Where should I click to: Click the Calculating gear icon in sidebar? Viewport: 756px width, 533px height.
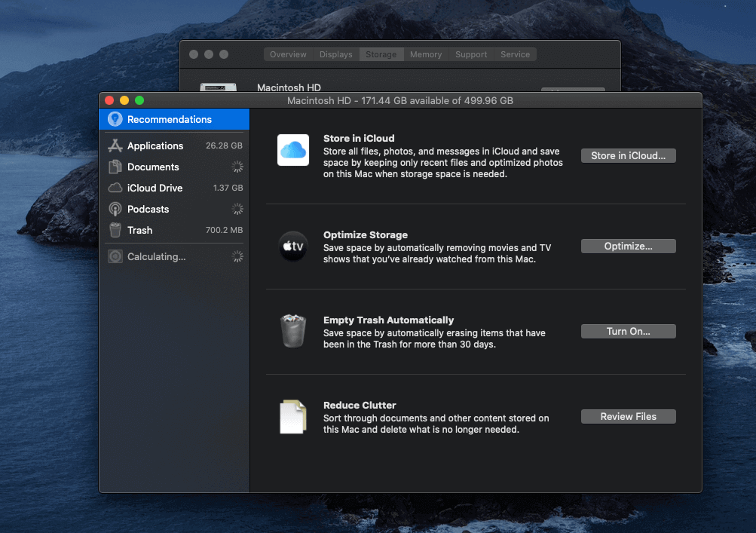point(115,256)
